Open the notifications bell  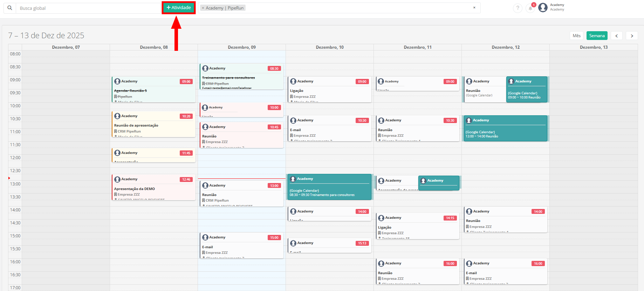530,8
